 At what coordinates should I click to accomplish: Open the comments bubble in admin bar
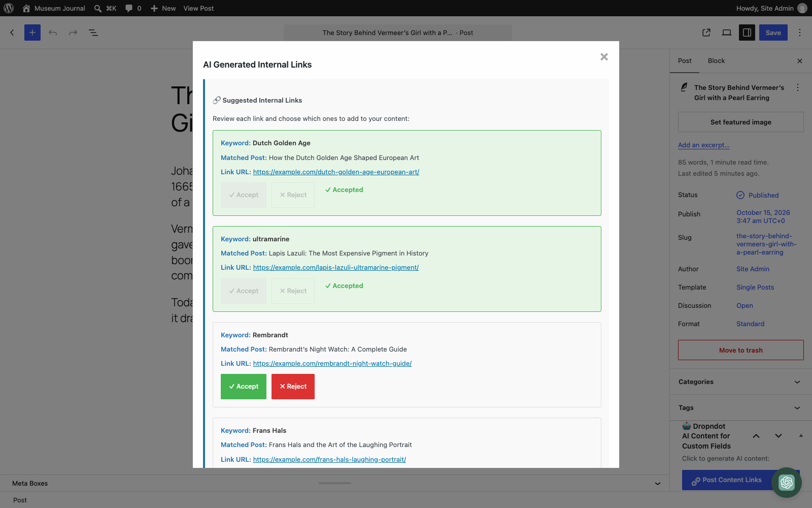(133, 8)
